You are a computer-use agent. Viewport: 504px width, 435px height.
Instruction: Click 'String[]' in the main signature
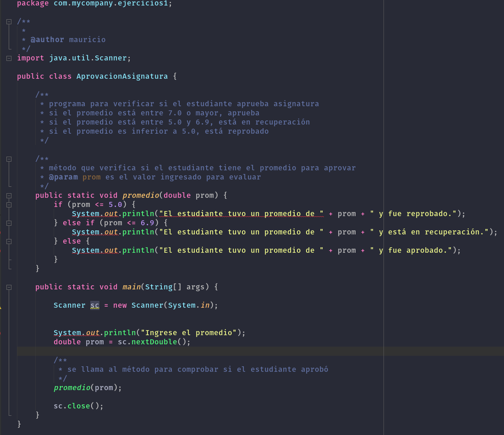163,287
